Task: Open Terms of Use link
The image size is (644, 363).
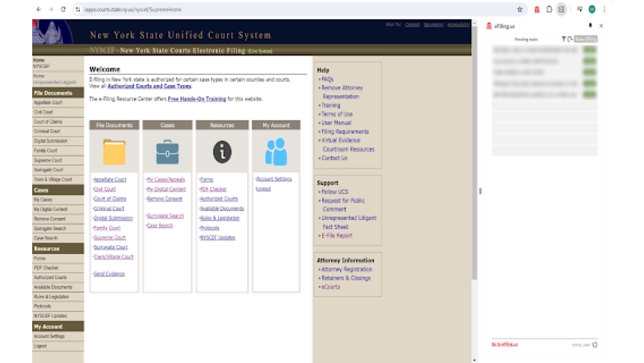Action: click(337, 114)
